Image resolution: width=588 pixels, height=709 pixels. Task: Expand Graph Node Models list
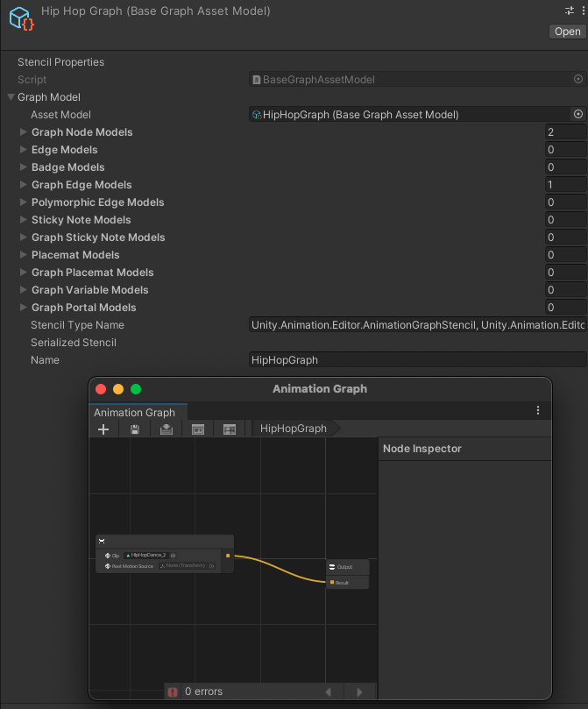point(24,131)
